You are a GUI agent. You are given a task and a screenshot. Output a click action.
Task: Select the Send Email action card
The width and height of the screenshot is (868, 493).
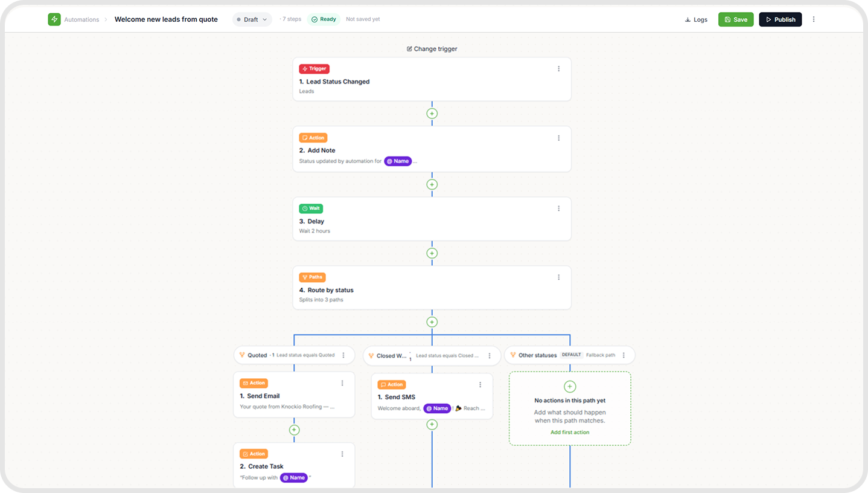tap(294, 395)
